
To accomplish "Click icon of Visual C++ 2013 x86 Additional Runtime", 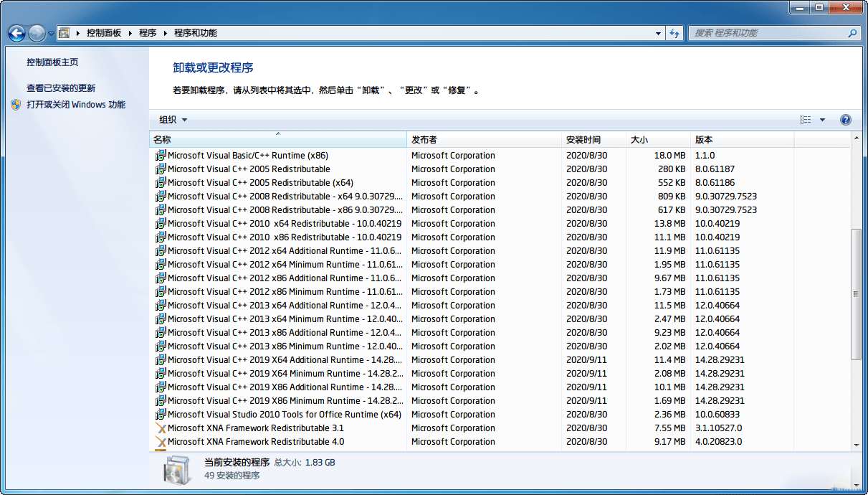I will 161,332.
